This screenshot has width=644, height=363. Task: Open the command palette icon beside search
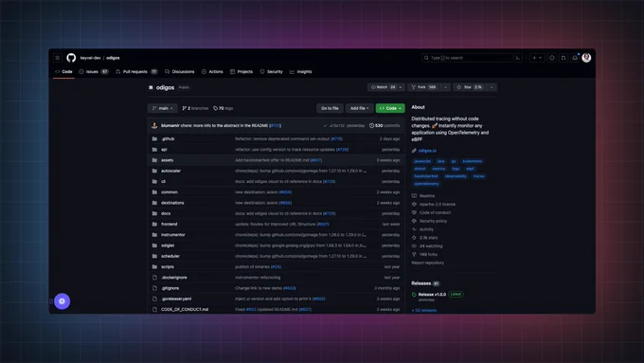pos(517,58)
